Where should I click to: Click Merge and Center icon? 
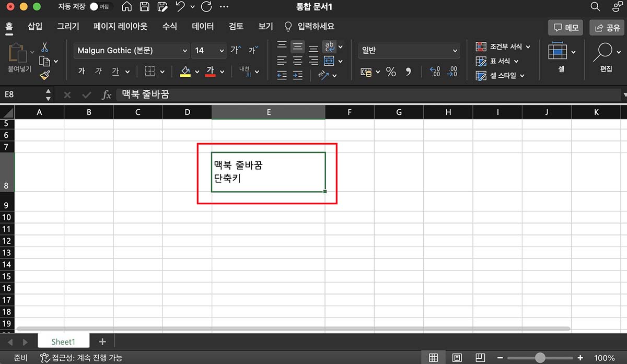329,61
